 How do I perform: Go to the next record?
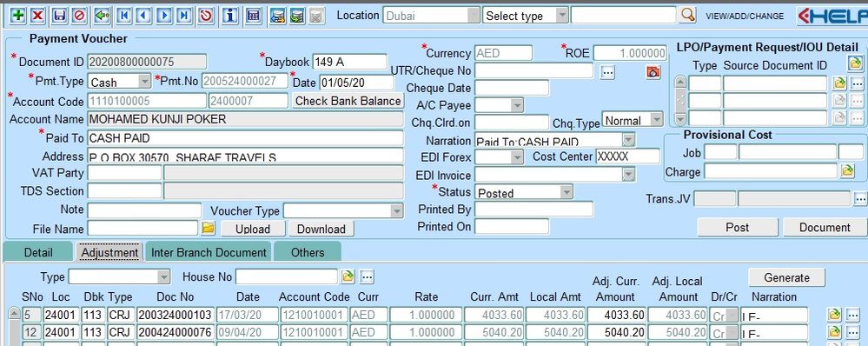pos(164,16)
